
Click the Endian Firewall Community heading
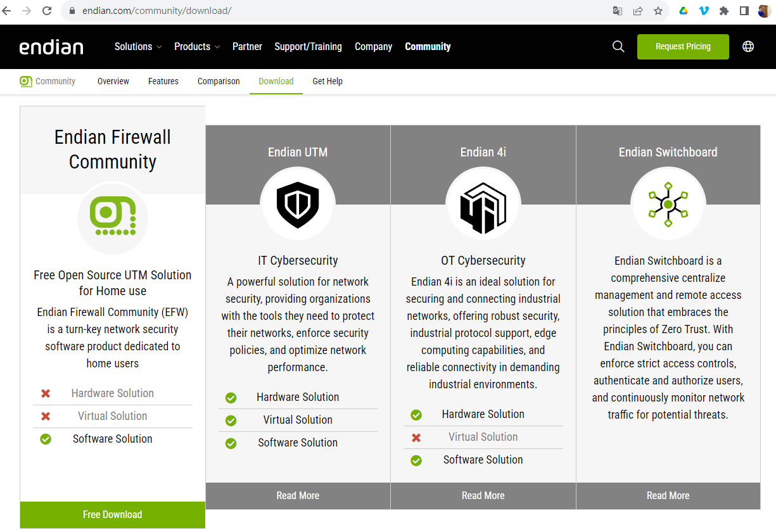tap(113, 149)
